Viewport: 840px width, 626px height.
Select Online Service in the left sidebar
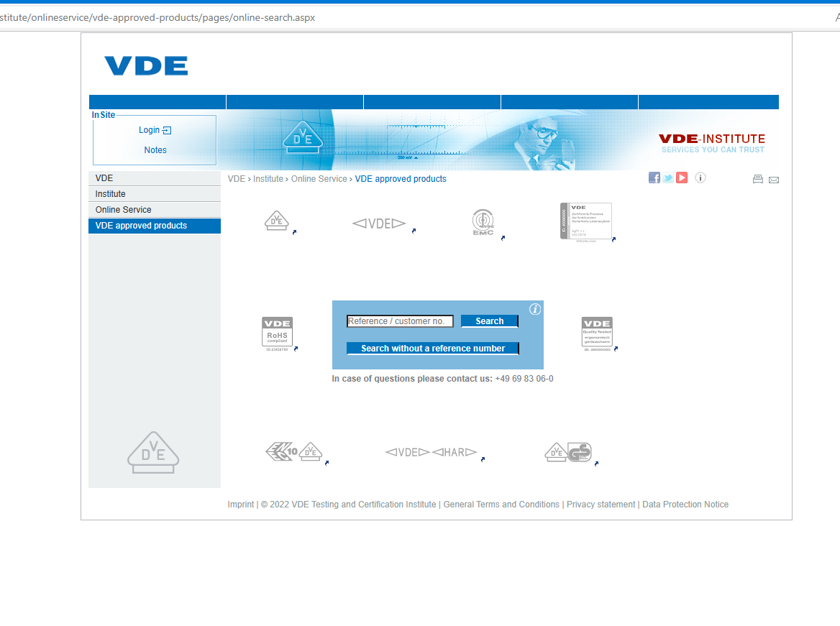point(155,210)
